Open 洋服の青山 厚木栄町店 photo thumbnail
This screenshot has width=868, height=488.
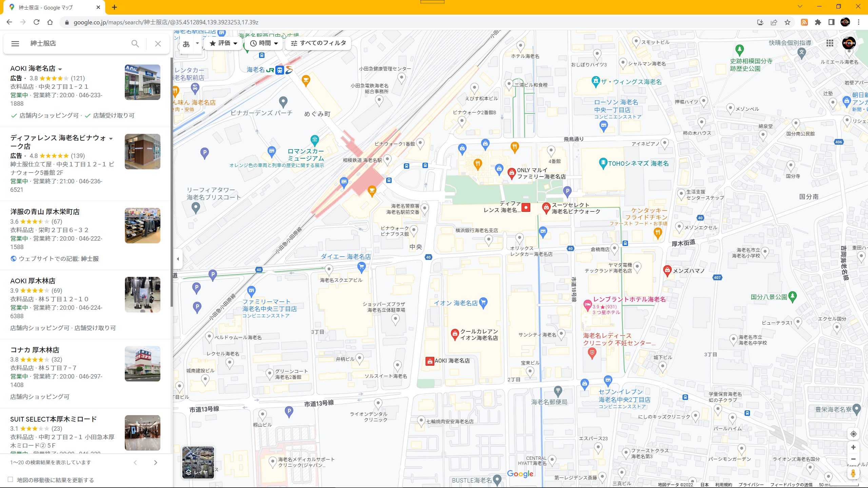tap(142, 226)
